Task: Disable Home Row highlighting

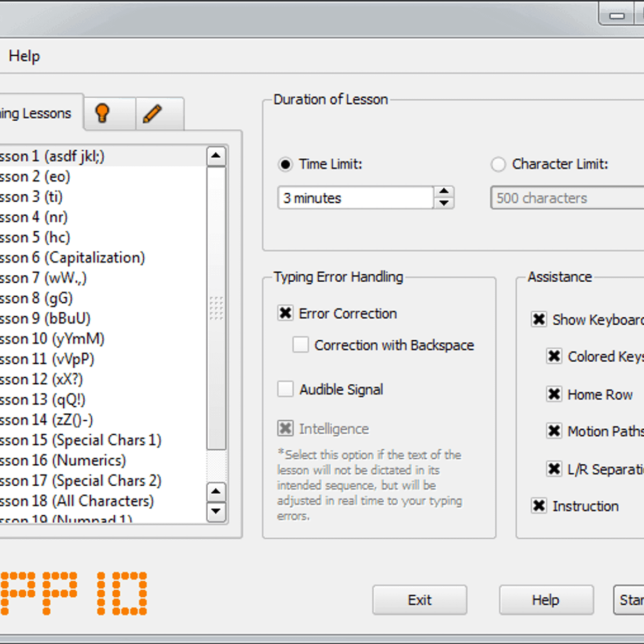Action: 554,394
